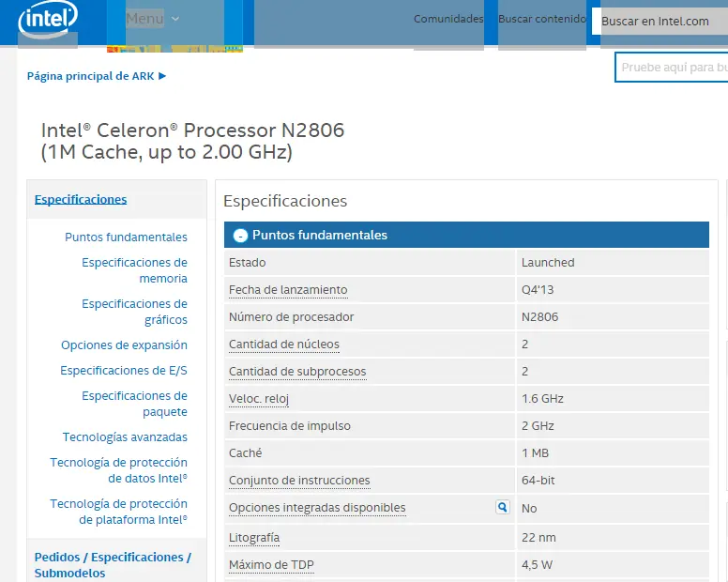This screenshot has width=728, height=582.
Task: Click the magnifier icon beside Opciones integradas disponibles
Action: [502, 507]
